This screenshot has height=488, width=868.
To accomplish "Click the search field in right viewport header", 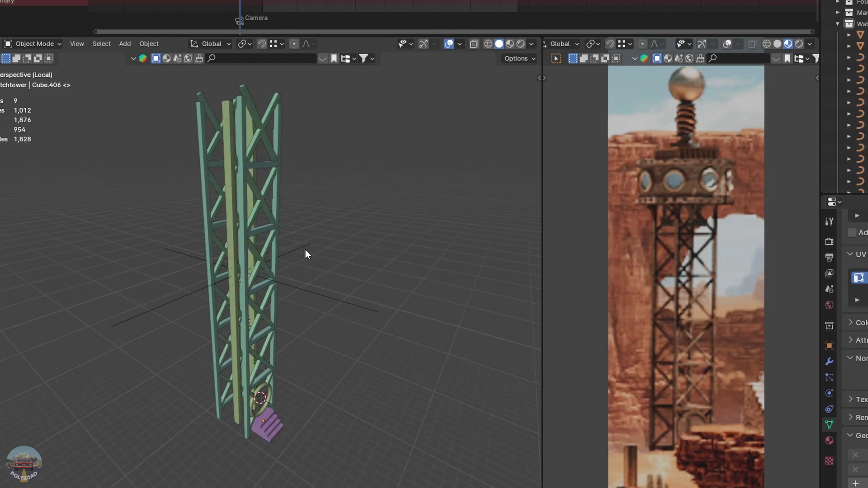I will pyautogui.click(x=739, y=58).
